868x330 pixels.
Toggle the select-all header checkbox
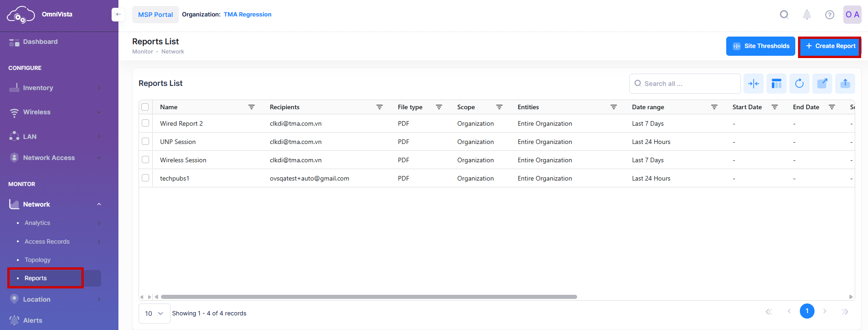click(145, 107)
